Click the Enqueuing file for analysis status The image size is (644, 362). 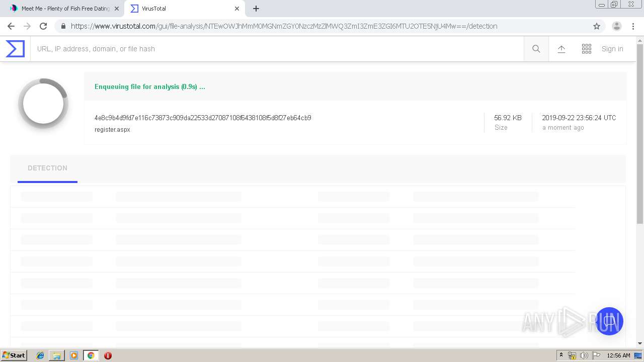point(150,86)
